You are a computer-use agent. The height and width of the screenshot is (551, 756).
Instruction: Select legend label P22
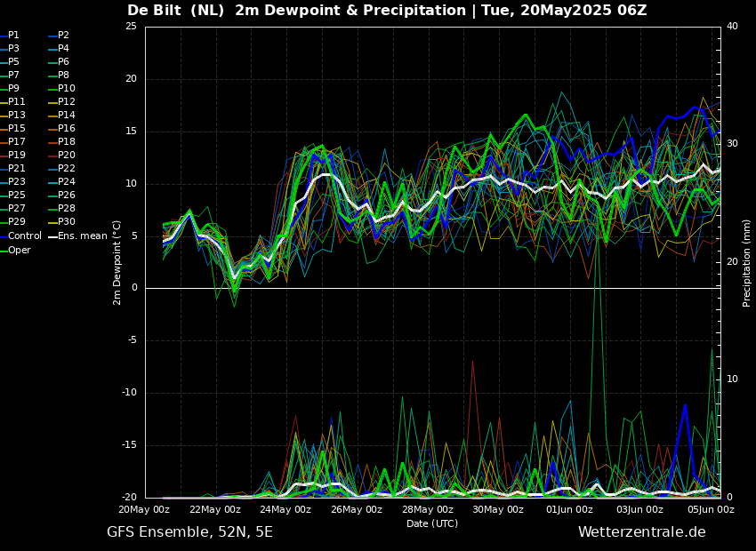click(62, 169)
